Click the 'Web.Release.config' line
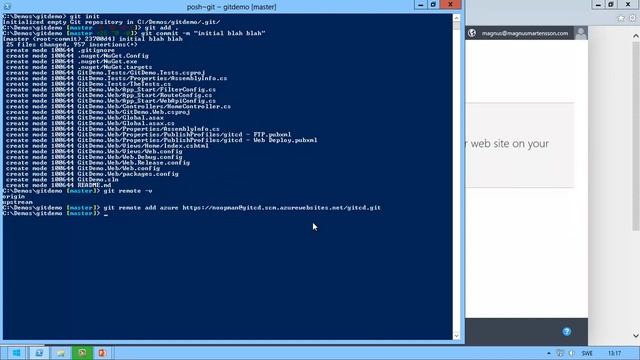The height and width of the screenshot is (360, 640). pos(98,163)
